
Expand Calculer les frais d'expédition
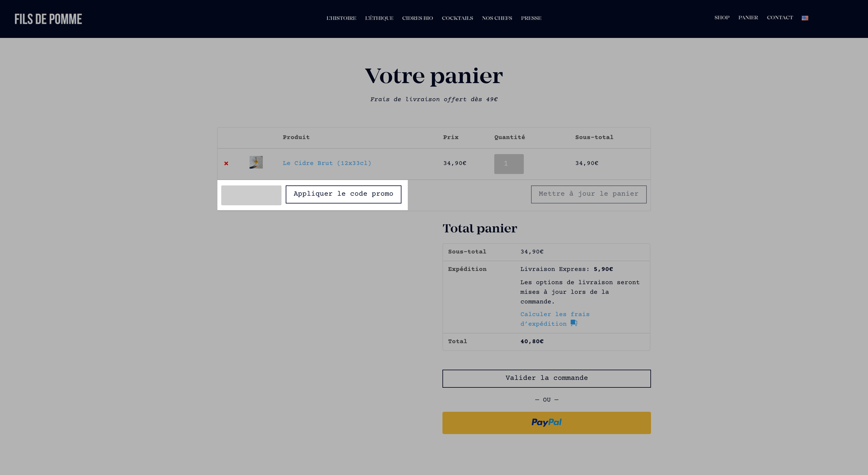click(555, 319)
